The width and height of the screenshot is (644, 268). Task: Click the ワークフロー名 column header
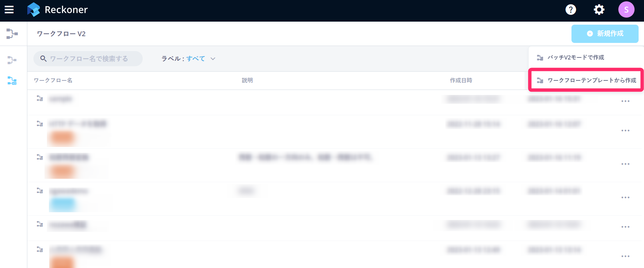tap(53, 80)
